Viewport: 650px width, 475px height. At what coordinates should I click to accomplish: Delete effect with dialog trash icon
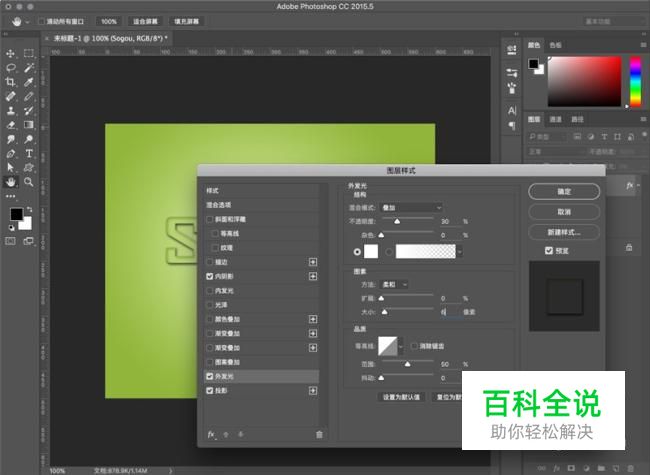[319, 434]
